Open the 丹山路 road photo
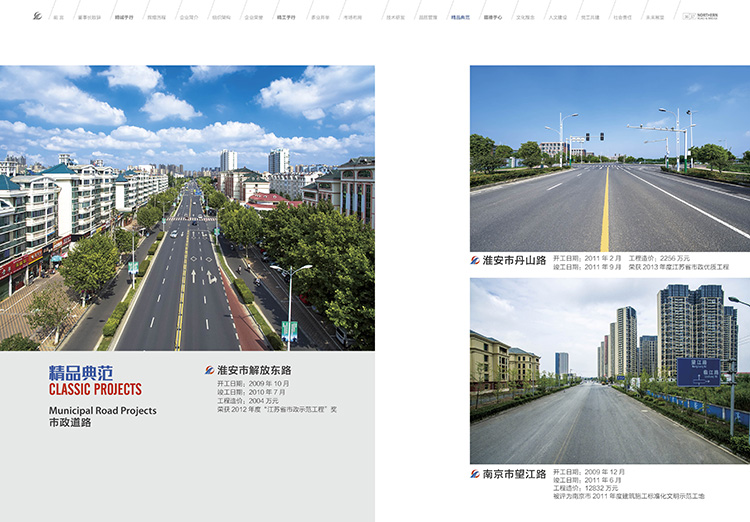The height and width of the screenshot is (522, 750). pyautogui.click(x=609, y=158)
